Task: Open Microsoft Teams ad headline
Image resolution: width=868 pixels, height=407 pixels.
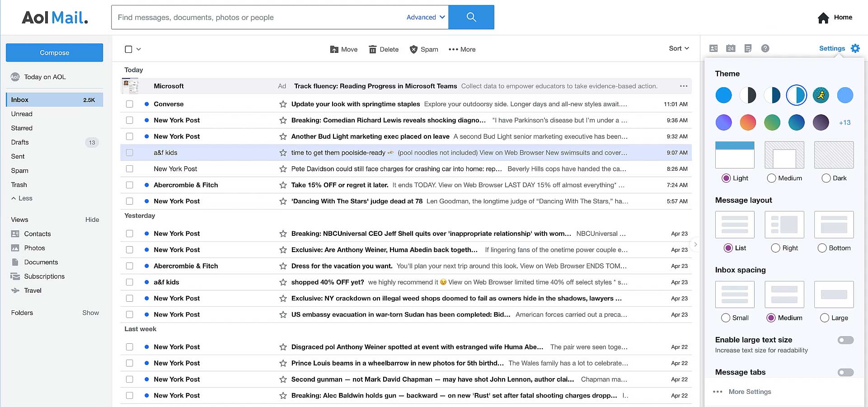Action: tap(375, 86)
